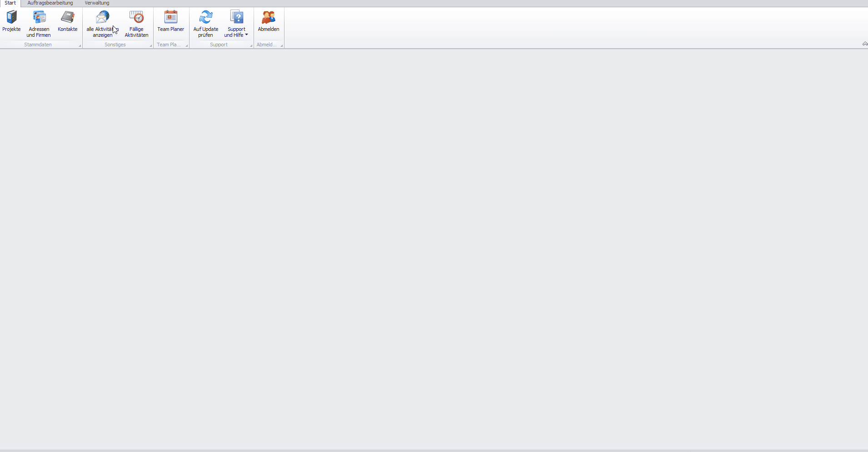Collapse the ribbon using the top-right chevron

pos(864,44)
